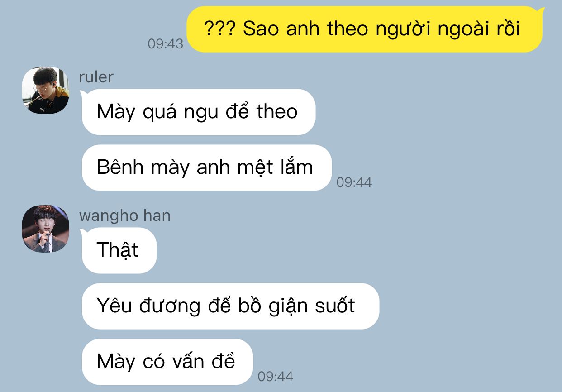Click 09:44 timestamp next to "Mày có vấn đề"
This screenshot has width=562, height=392.
coord(276,377)
